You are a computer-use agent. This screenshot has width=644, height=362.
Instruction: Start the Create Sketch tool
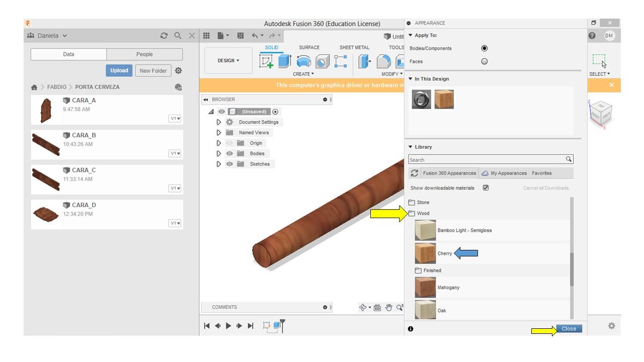(x=266, y=61)
